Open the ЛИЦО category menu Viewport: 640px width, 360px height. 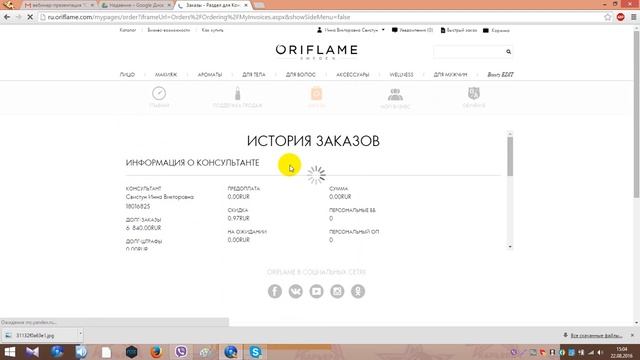127,75
